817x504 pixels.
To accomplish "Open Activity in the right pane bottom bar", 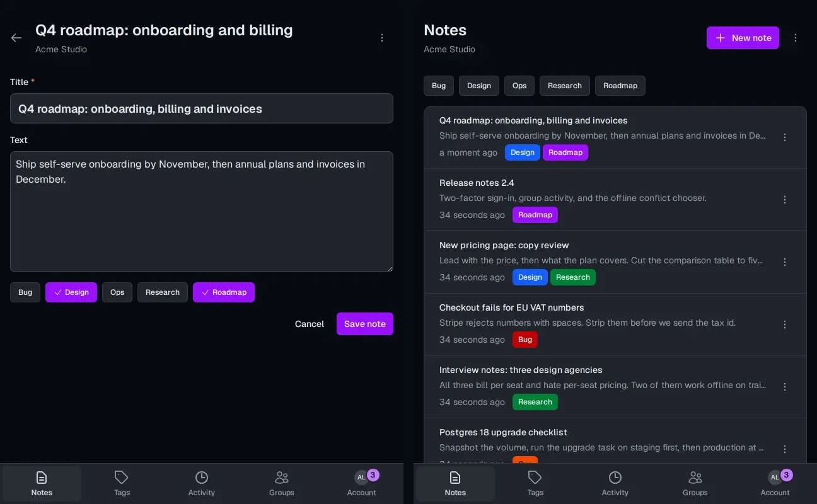I will [615, 484].
